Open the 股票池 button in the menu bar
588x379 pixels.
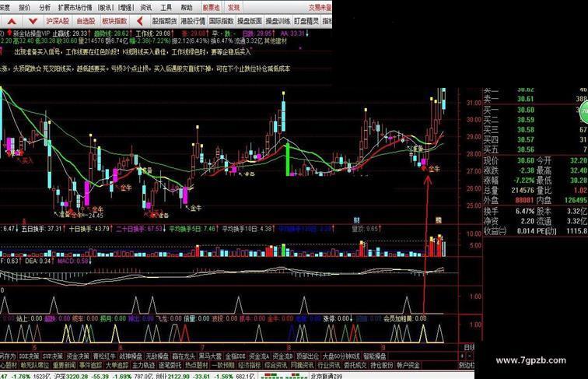click(x=211, y=7)
